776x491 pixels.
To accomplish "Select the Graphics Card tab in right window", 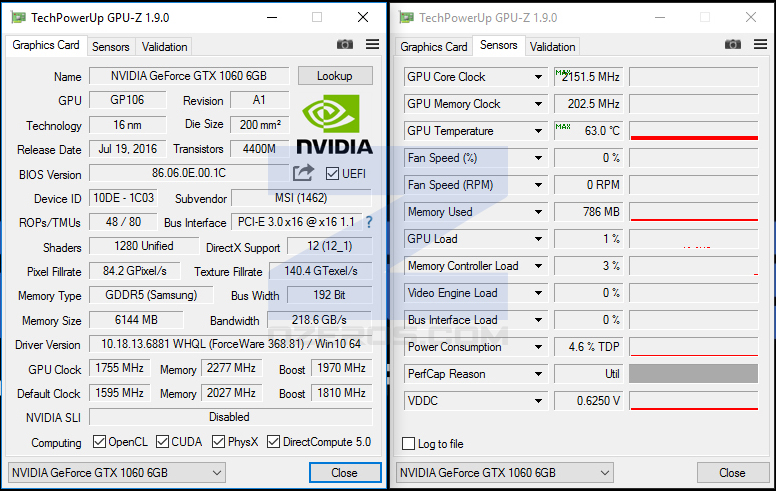I will [x=434, y=47].
